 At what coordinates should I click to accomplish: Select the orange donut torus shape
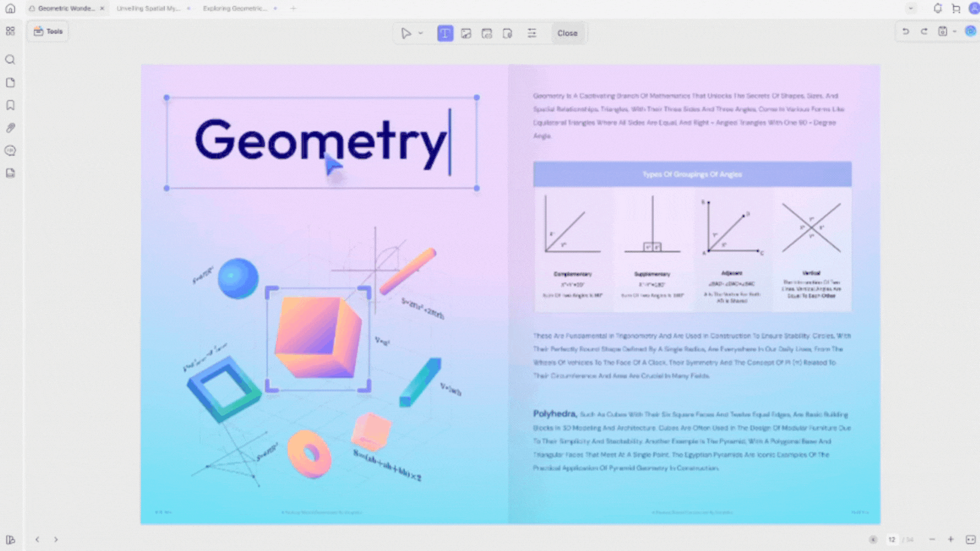[x=309, y=454]
